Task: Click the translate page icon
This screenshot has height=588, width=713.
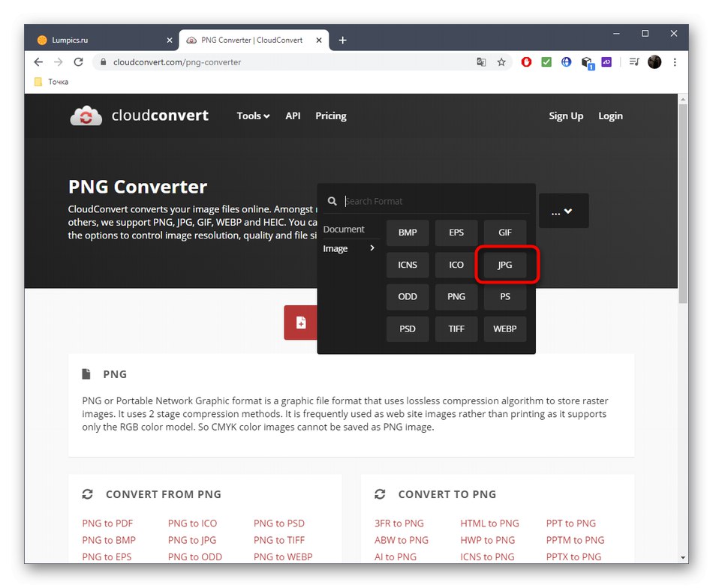Action: point(481,62)
